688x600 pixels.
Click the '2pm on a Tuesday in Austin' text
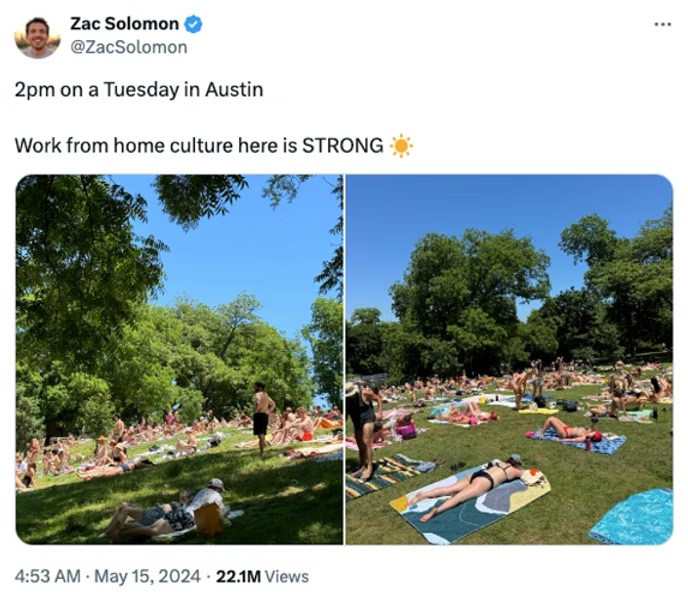[x=139, y=90]
